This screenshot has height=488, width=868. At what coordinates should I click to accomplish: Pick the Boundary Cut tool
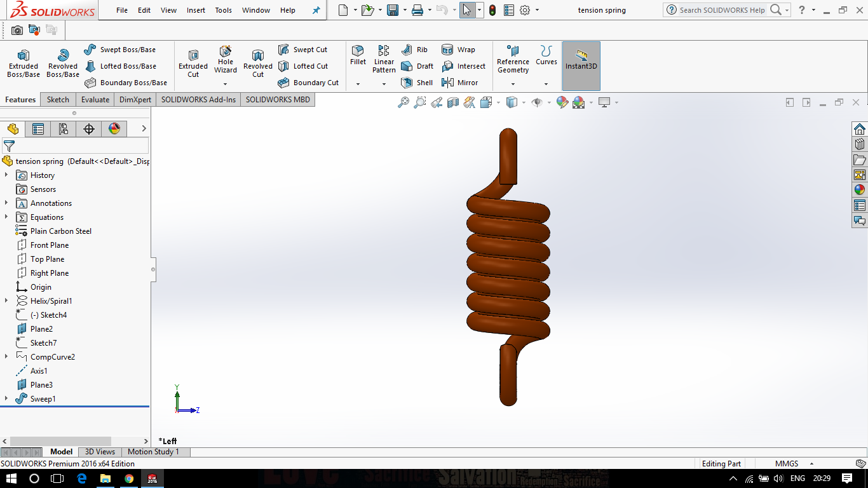308,83
